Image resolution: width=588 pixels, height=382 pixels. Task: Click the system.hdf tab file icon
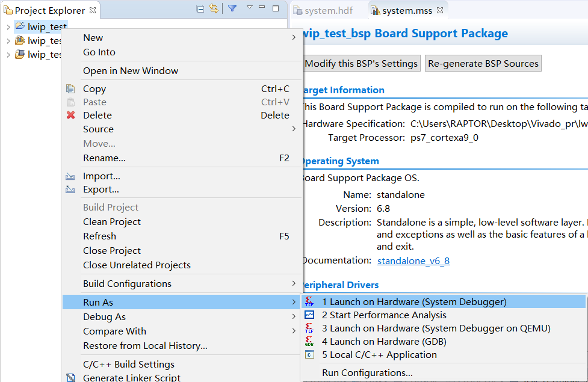pos(298,11)
